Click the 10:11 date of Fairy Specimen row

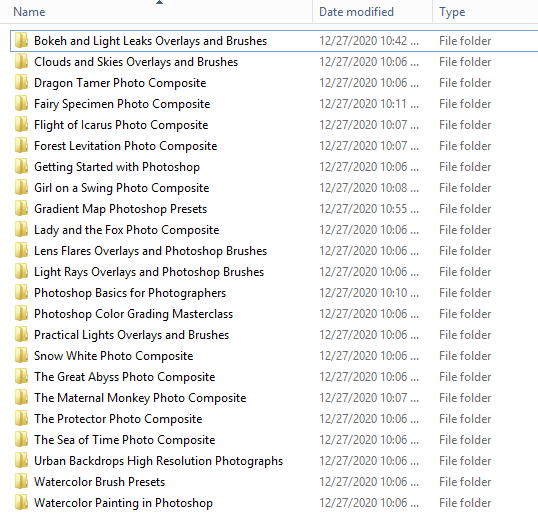[x=369, y=104]
